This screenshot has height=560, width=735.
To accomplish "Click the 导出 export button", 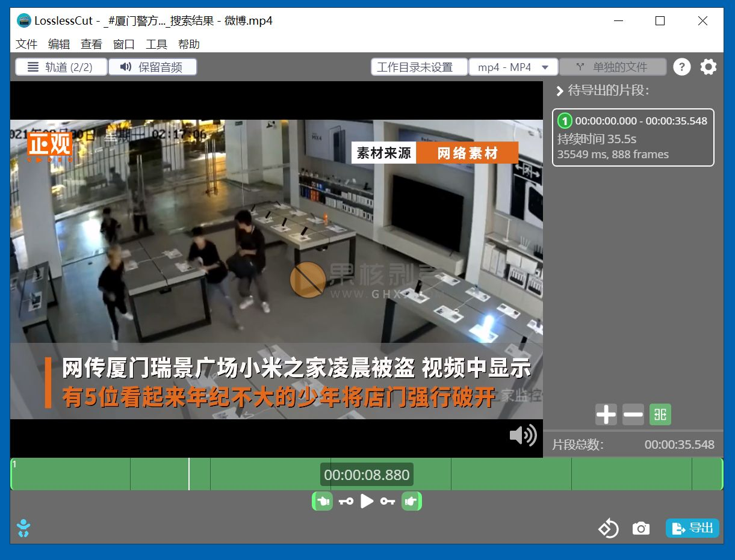I will pyautogui.click(x=692, y=528).
